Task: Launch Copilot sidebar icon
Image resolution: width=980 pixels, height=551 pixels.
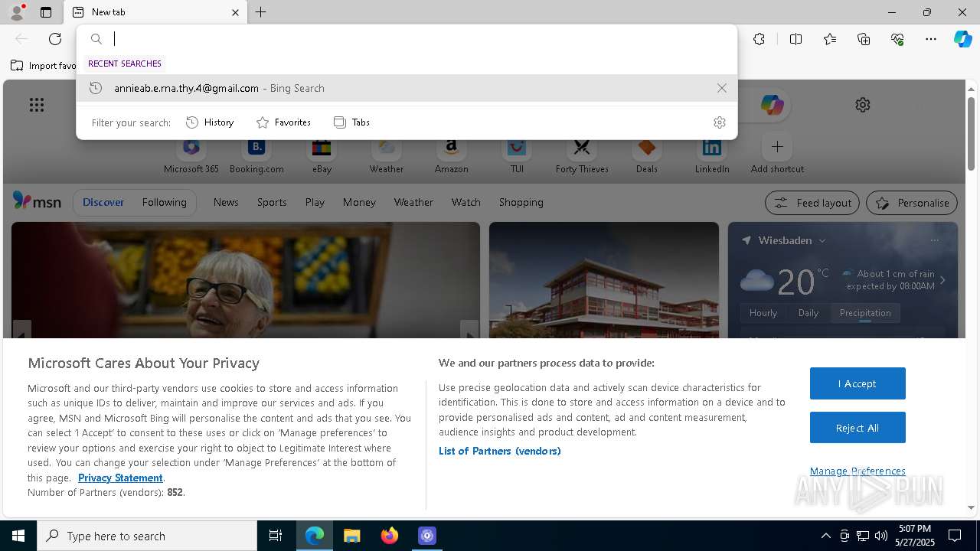Action: point(962,39)
